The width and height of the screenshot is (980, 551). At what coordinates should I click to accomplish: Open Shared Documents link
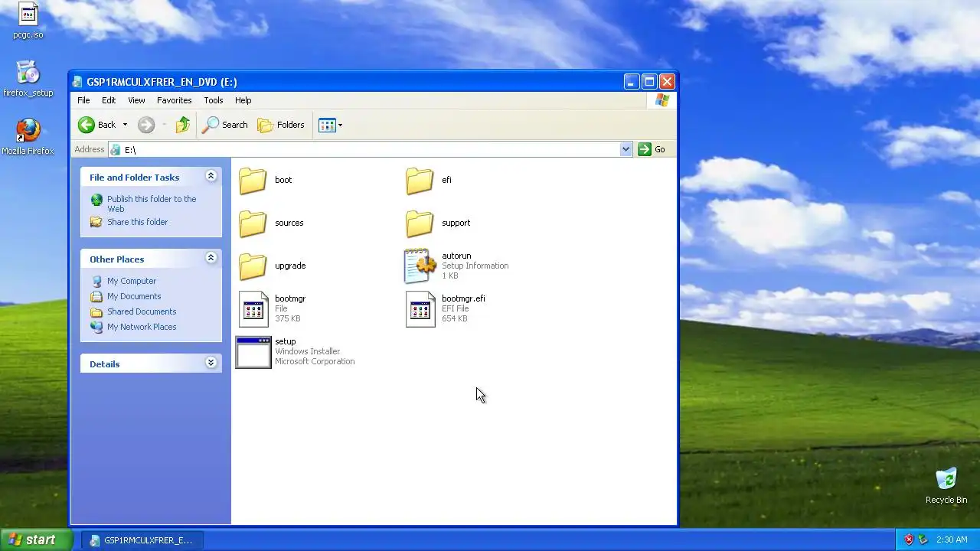142,311
